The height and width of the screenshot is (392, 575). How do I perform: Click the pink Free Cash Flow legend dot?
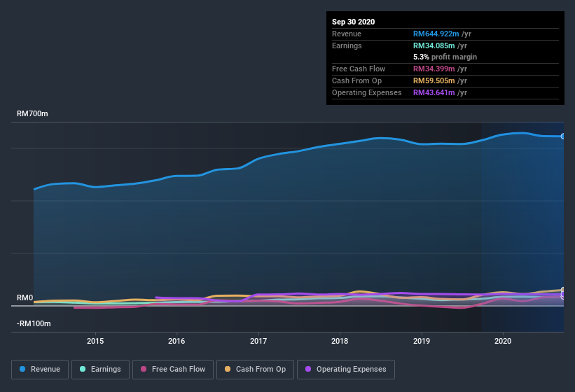point(144,369)
